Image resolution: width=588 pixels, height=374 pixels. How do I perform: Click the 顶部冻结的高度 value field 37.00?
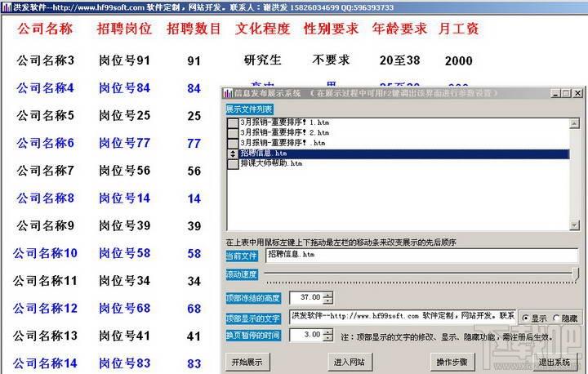307,297
